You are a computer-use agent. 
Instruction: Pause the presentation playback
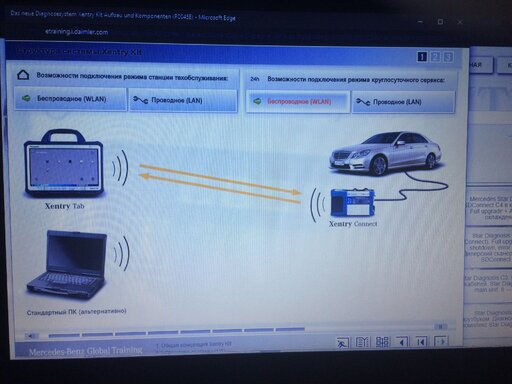pyautogui.click(x=440, y=326)
